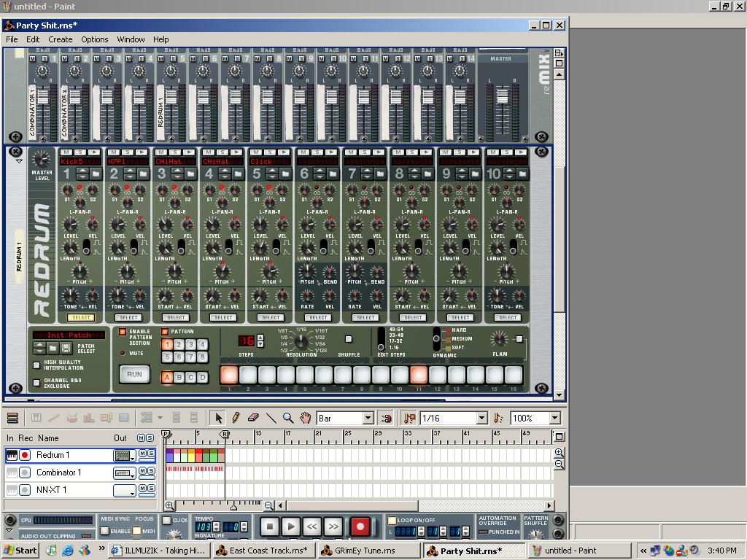Toggle Enable Pattern Section on Redrum
The height and width of the screenshot is (560, 747).
[123, 332]
